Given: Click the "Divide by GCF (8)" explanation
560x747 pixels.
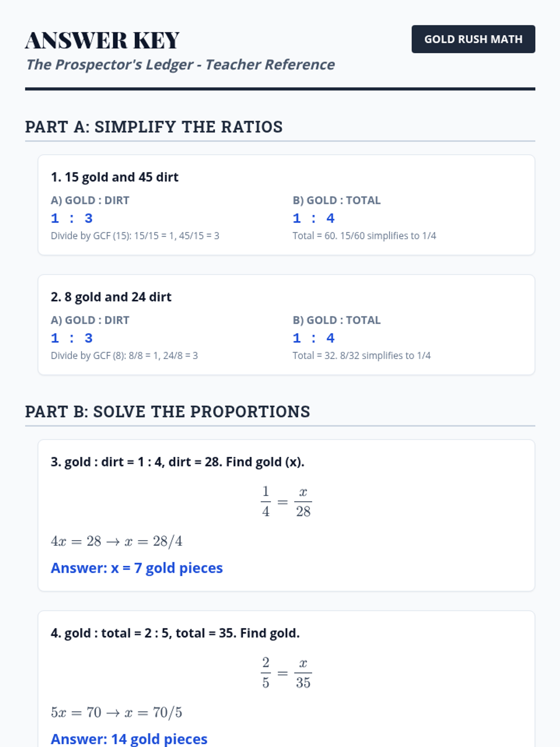Looking at the screenshot, I should [124, 356].
